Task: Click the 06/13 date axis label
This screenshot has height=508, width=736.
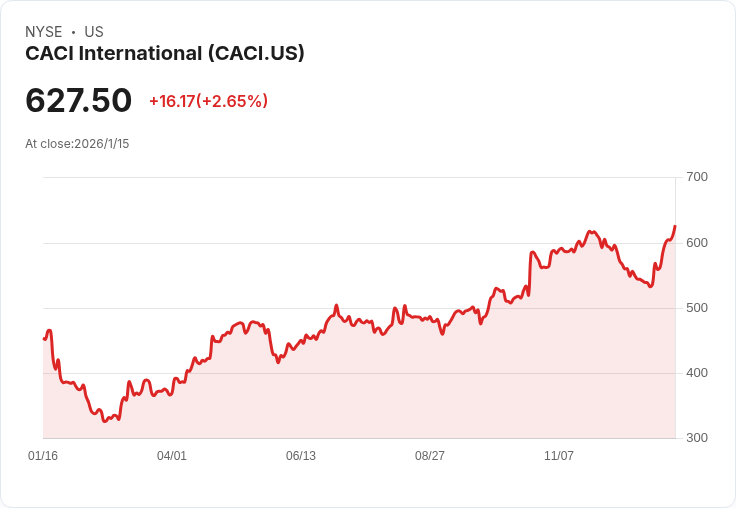Action: click(301, 455)
